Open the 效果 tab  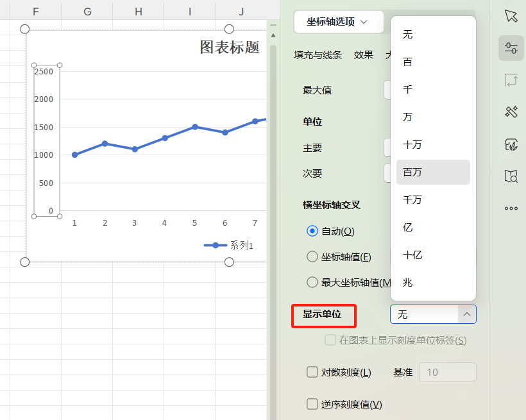[363, 55]
